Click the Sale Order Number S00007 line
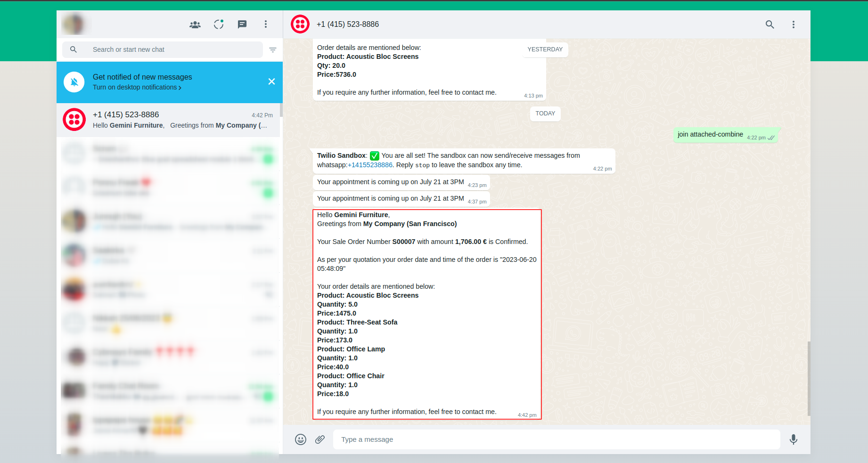Viewport: 868px width, 463px height. point(422,242)
